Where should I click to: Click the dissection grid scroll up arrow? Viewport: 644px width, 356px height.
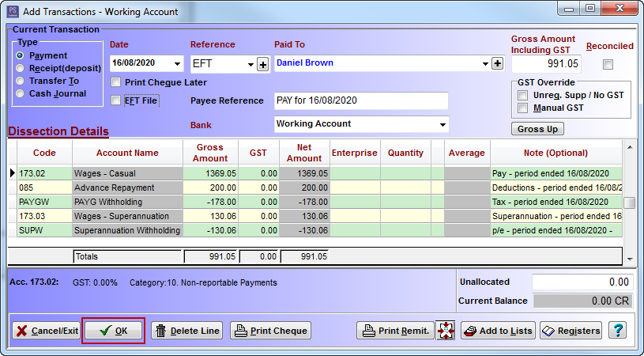(x=629, y=147)
